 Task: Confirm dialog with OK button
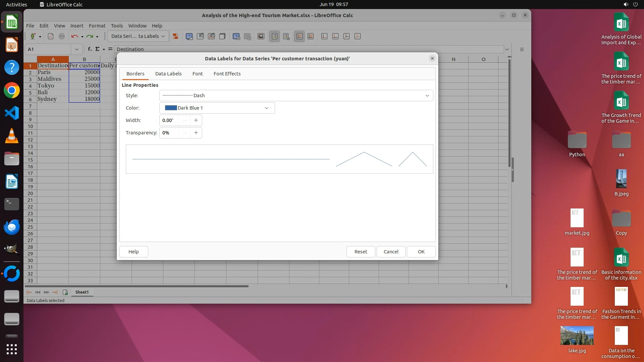[x=421, y=252]
